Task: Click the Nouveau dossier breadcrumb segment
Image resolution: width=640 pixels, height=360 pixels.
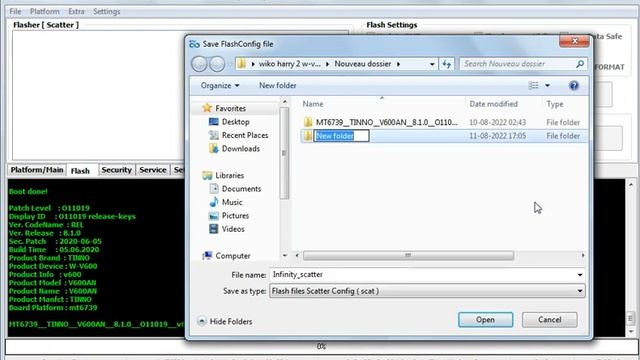Action: pos(363,64)
